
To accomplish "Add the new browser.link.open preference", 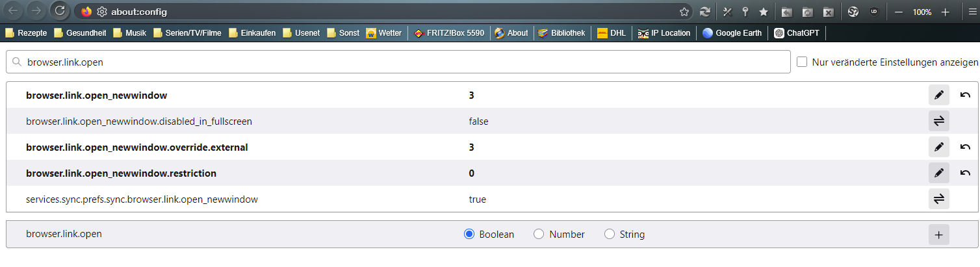I will coord(938,234).
